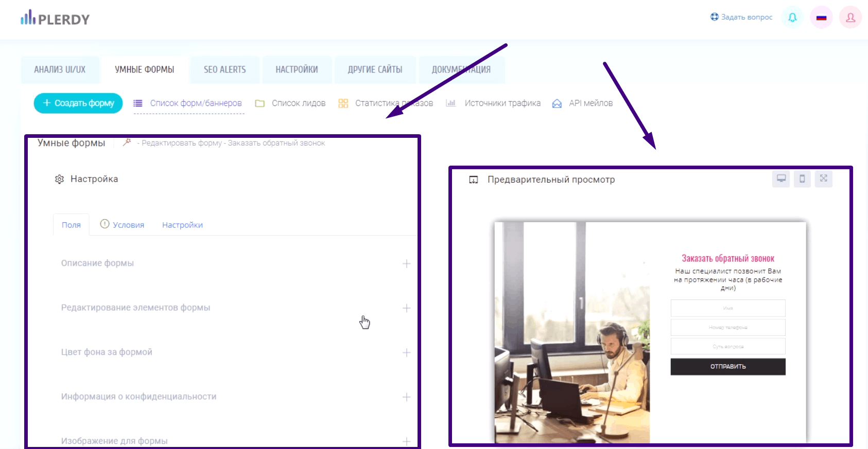868x449 pixels.
Task: Click the notification bell icon
Action: point(792,17)
